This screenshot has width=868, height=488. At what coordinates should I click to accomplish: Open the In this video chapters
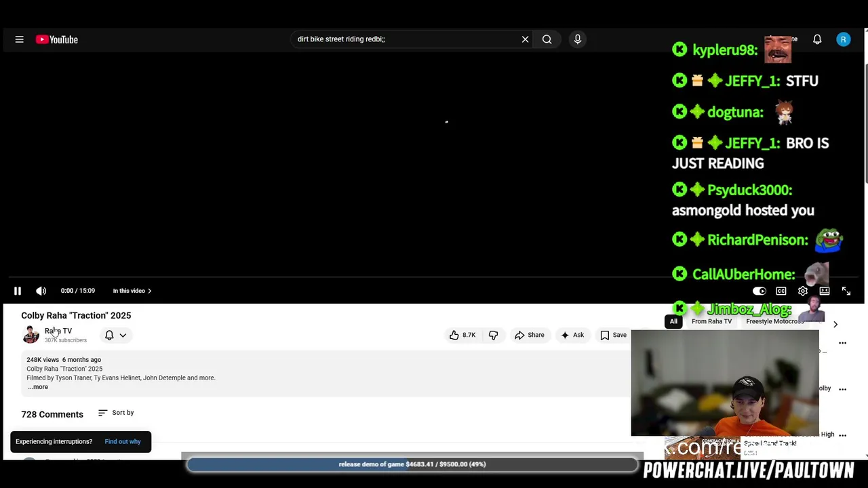tap(132, 291)
